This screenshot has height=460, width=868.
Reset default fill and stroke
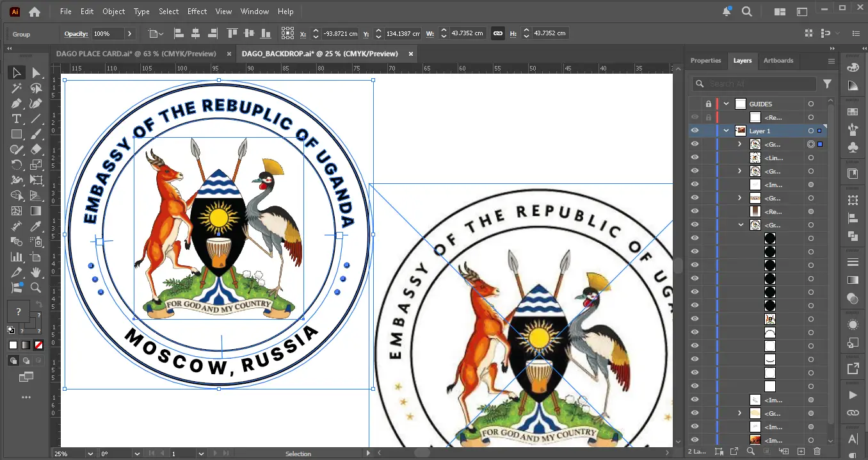[x=11, y=330]
